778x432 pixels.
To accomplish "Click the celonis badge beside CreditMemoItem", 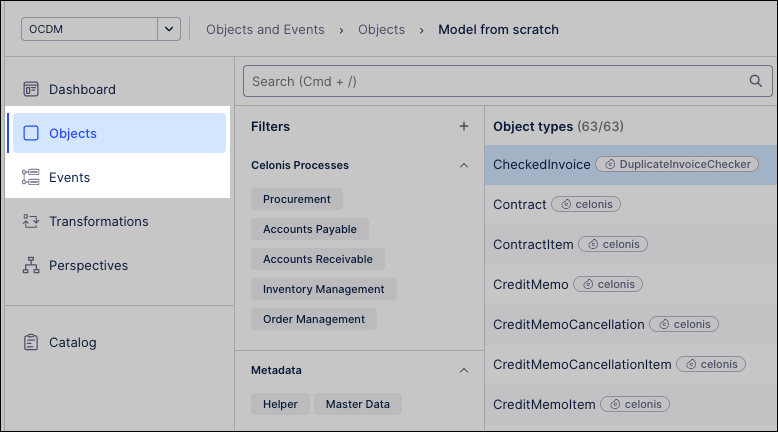I will point(635,404).
